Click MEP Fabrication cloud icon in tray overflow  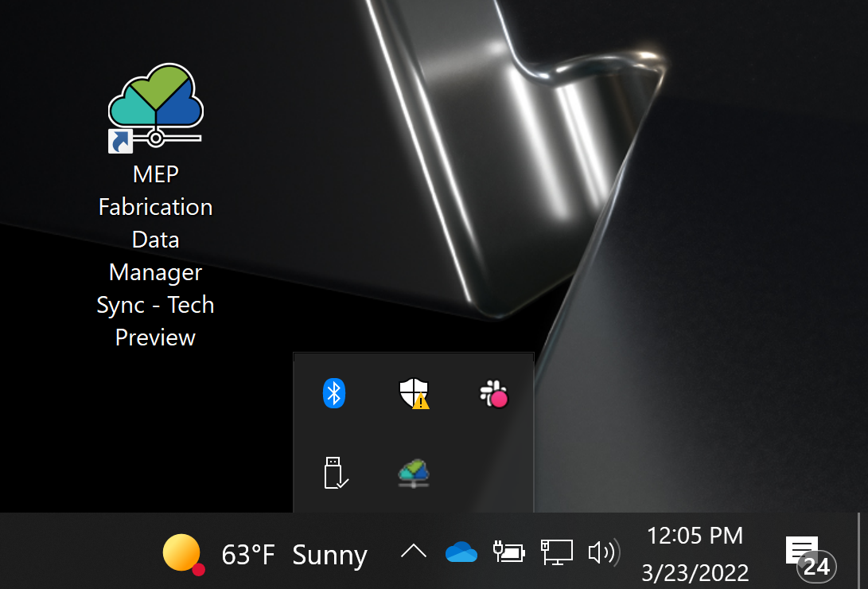click(x=414, y=473)
